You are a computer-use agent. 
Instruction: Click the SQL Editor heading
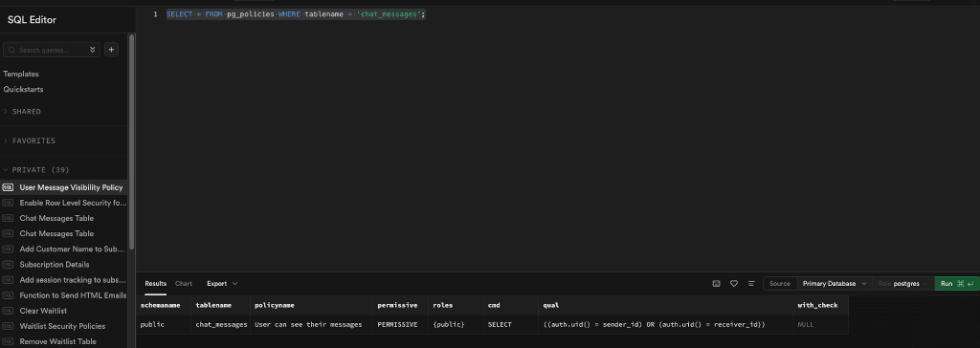(x=32, y=20)
